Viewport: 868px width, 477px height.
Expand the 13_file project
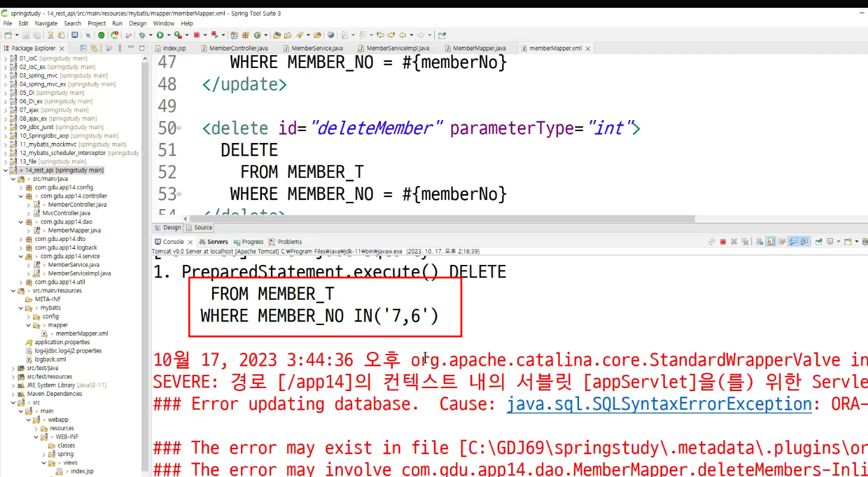6,162
